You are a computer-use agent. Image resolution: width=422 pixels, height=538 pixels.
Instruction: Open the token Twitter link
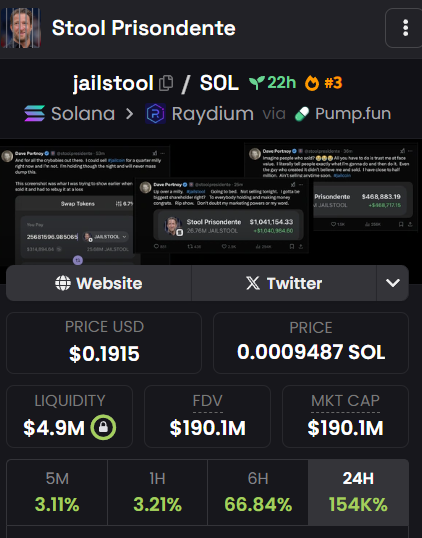(284, 283)
